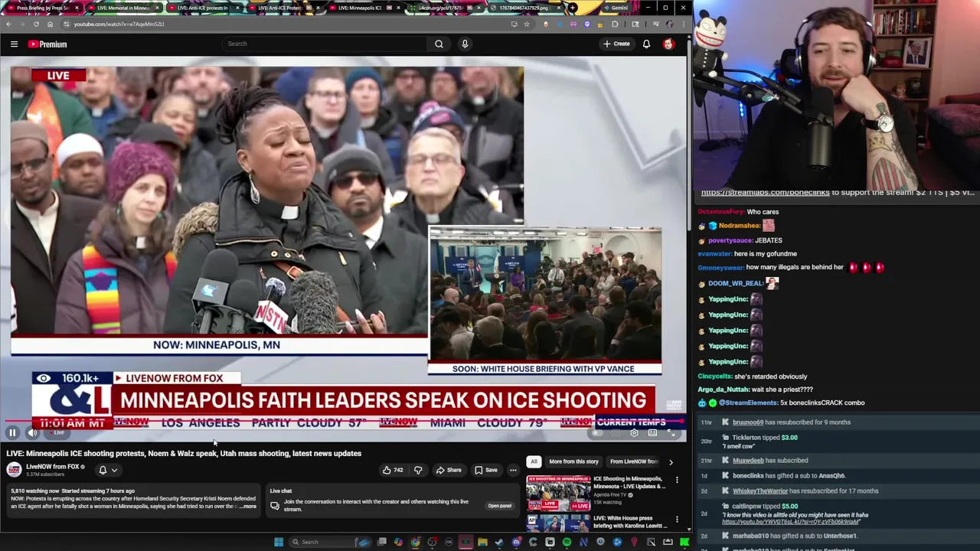980x551 pixels.
Task: Pause the live video
Action: (12, 432)
